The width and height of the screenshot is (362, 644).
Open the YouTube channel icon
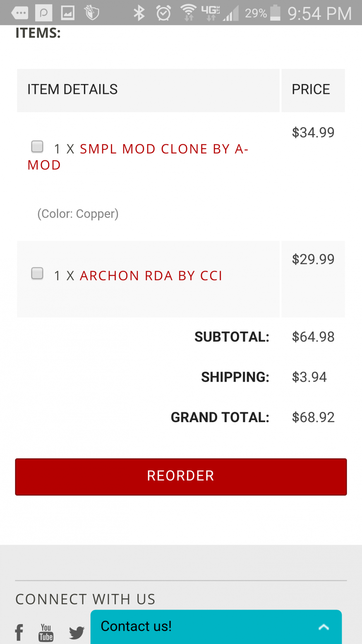(x=46, y=632)
